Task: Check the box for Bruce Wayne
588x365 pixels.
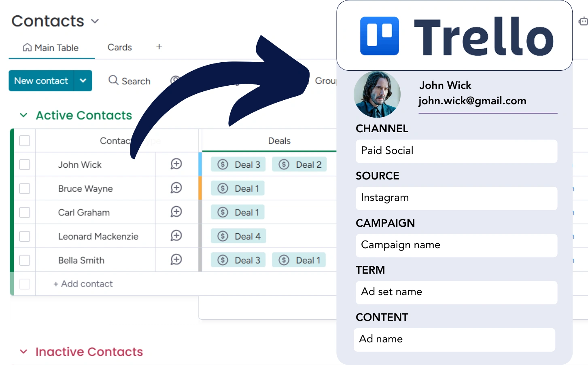Action: (25, 188)
